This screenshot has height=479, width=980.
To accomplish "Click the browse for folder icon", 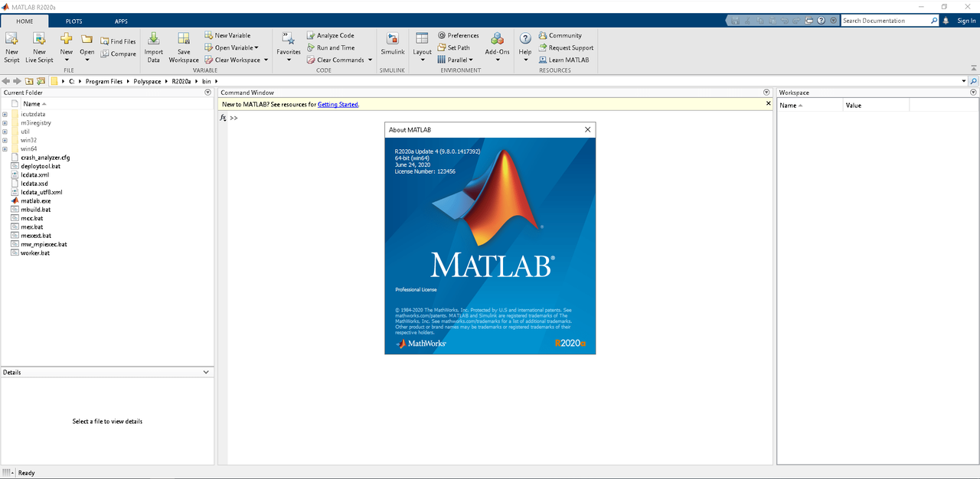I will click(41, 81).
